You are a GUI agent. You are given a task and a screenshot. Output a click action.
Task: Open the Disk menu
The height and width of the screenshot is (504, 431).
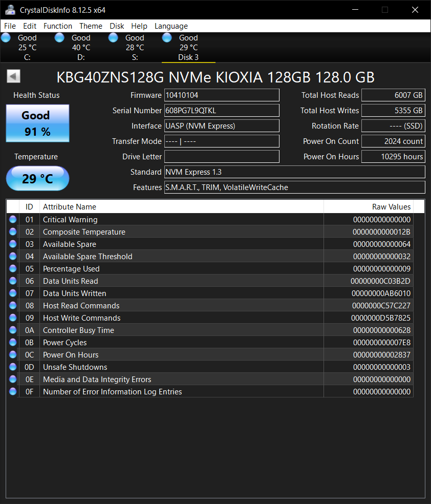click(x=117, y=26)
